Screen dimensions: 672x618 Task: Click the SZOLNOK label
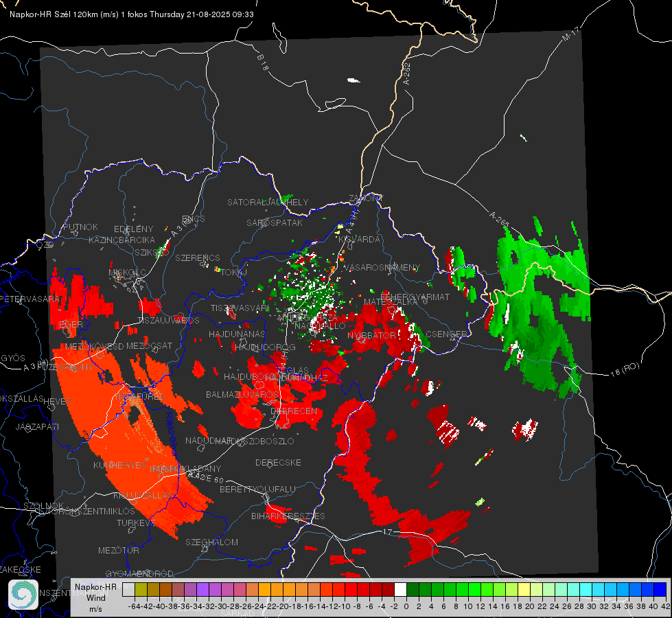[44, 505]
